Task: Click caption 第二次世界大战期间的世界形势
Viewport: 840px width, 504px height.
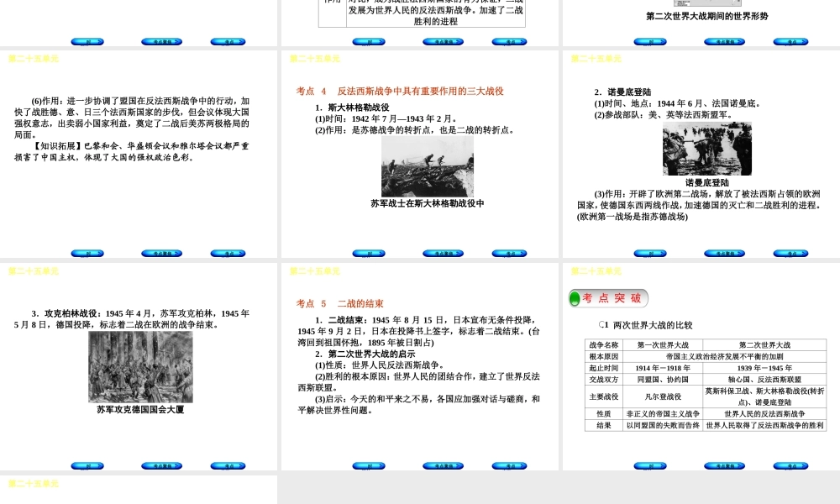Action: [x=707, y=16]
